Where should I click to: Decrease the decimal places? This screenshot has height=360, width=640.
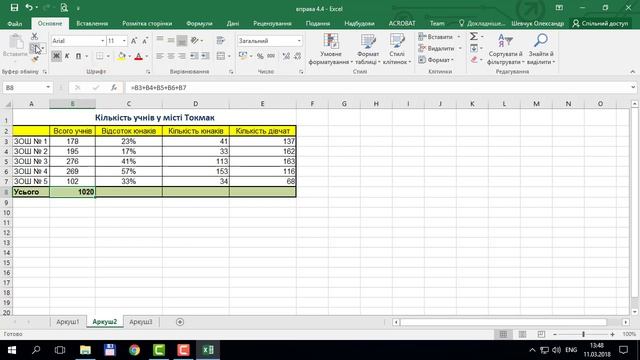298,56
